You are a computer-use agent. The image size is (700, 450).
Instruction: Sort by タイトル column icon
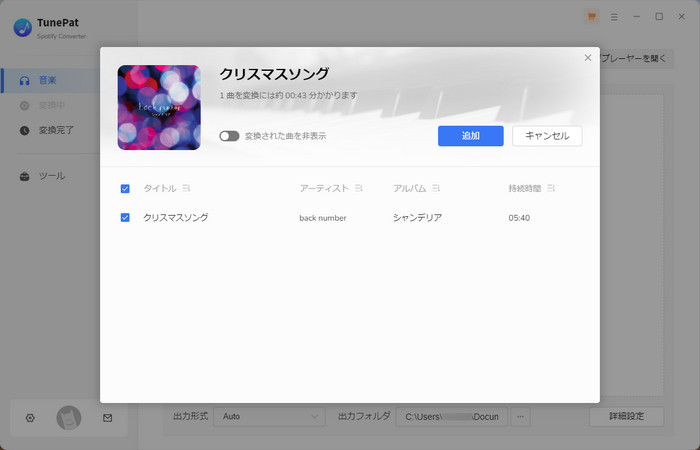186,188
